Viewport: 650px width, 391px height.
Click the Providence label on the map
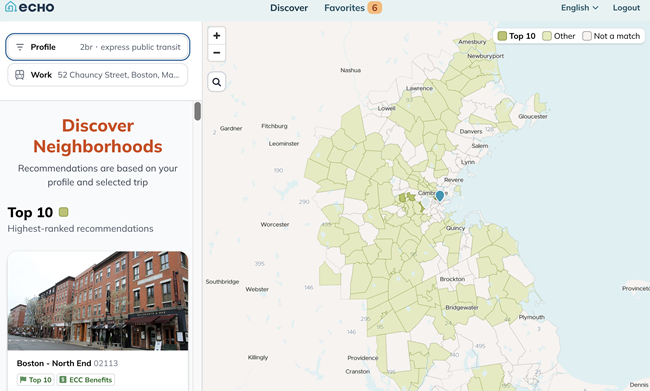click(363, 358)
